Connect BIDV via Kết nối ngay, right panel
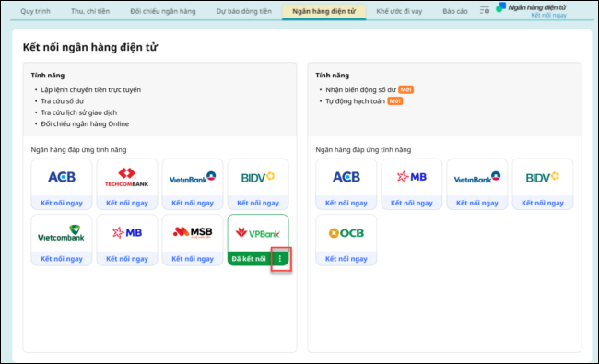Screen dimensions: 599x364 (543, 203)
